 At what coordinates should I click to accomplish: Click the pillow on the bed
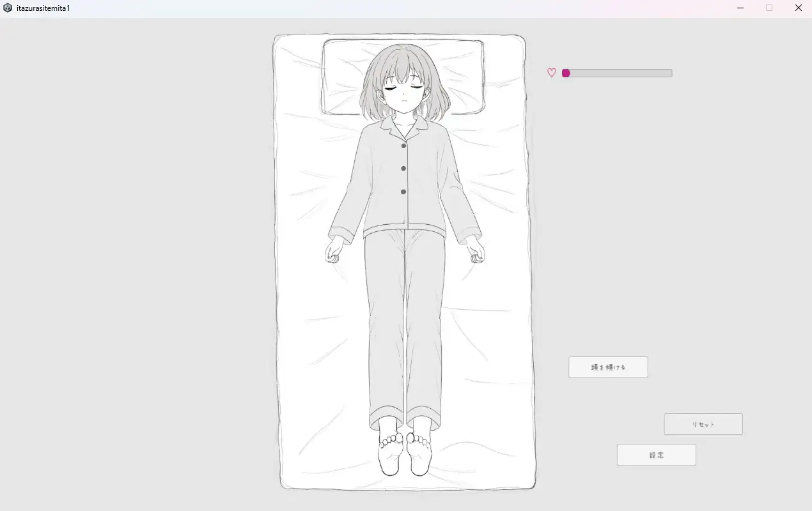(x=403, y=77)
